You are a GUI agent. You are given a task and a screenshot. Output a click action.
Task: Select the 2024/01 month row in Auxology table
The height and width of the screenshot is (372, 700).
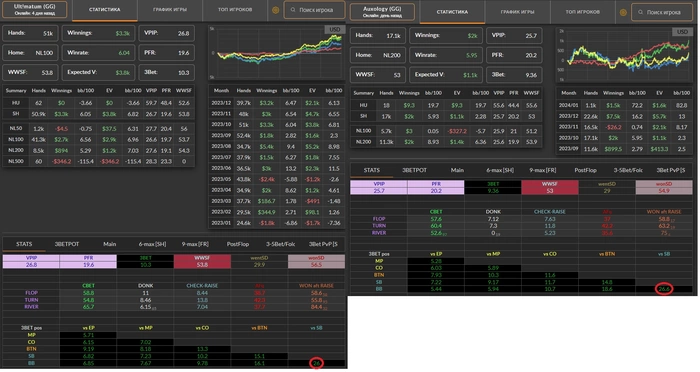(x=624, y=105)
